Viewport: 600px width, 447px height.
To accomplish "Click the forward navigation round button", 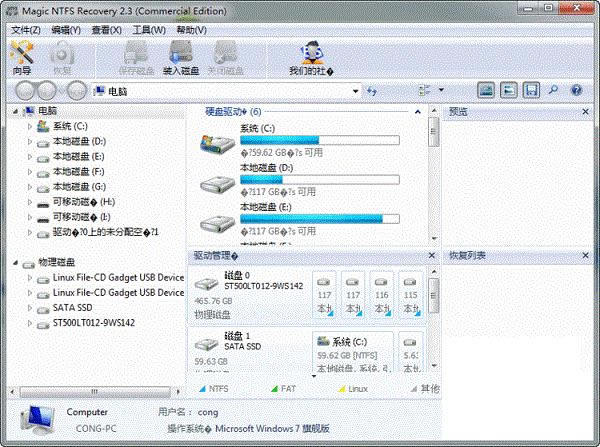I will coord(47,91).
